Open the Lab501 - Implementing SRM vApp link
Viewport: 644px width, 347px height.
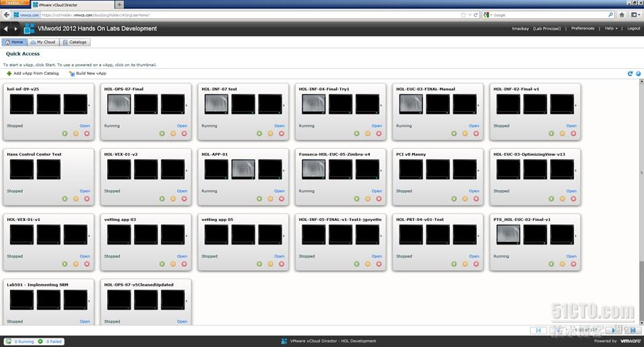[x=85, y=321]
